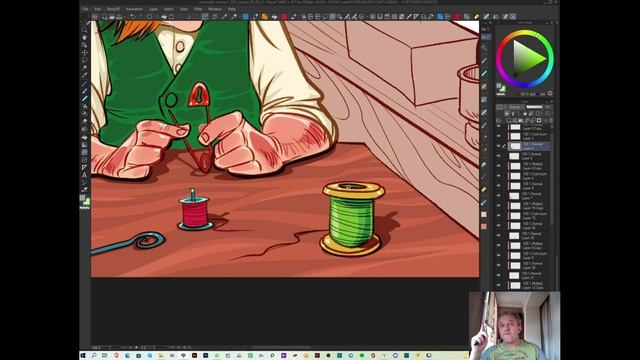Screen dimensions: 640x360
Task: Click the red icon beside the orange one
Action: tap(284, 17)
